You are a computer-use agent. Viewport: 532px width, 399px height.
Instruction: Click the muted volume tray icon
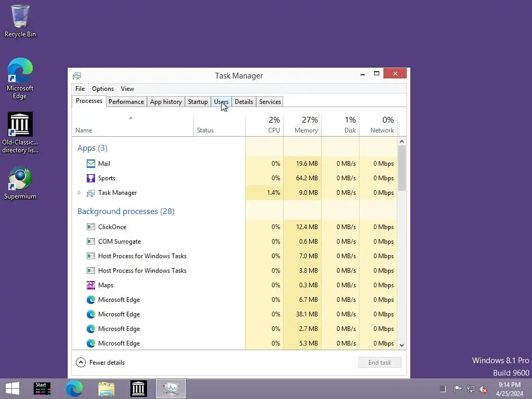pyautogui.click(x=483, y=389)
